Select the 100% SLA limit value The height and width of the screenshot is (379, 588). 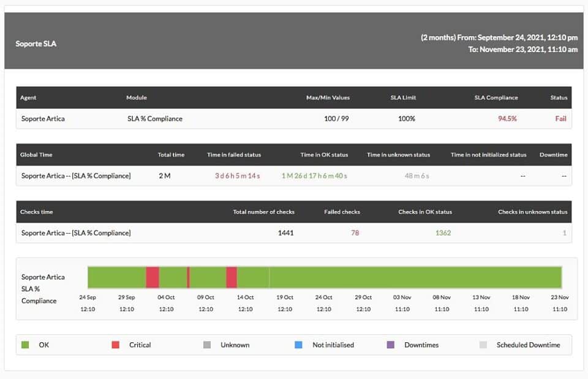tap(407, 119)
